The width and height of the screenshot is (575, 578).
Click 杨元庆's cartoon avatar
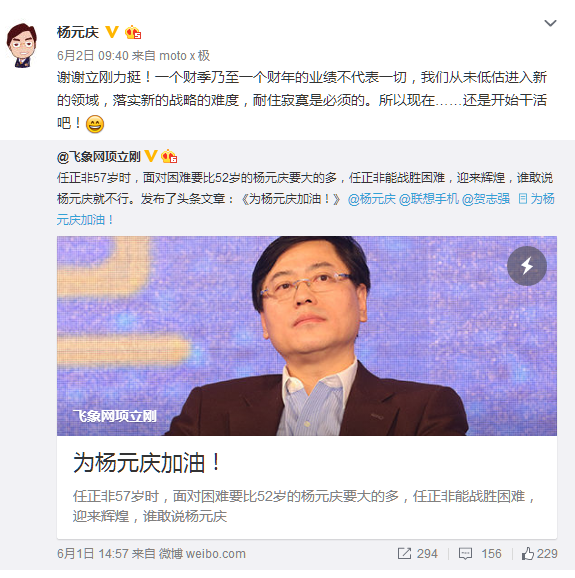point(22,45)
